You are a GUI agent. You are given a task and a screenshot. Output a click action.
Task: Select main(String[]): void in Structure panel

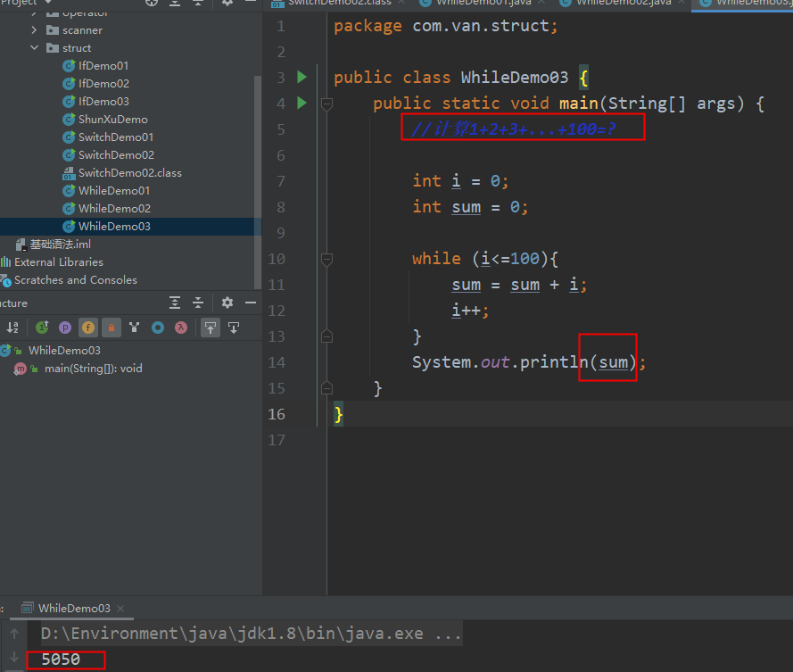click(94, 369)
